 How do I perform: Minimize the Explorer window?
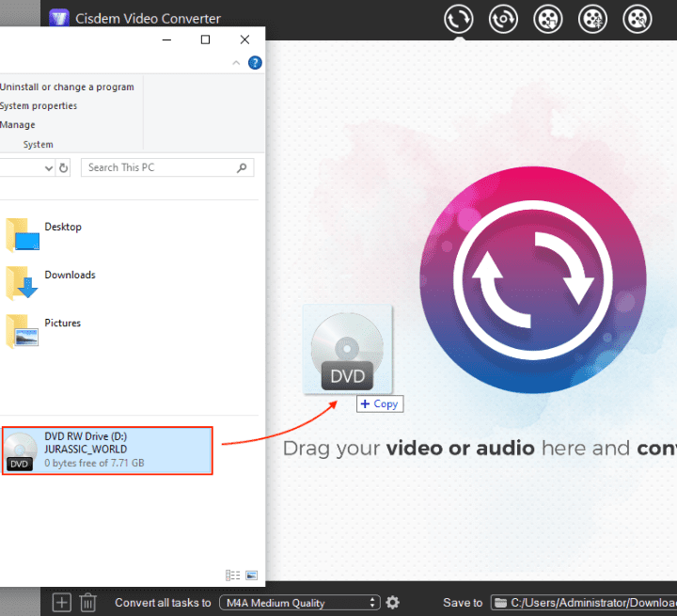(166, 39)
